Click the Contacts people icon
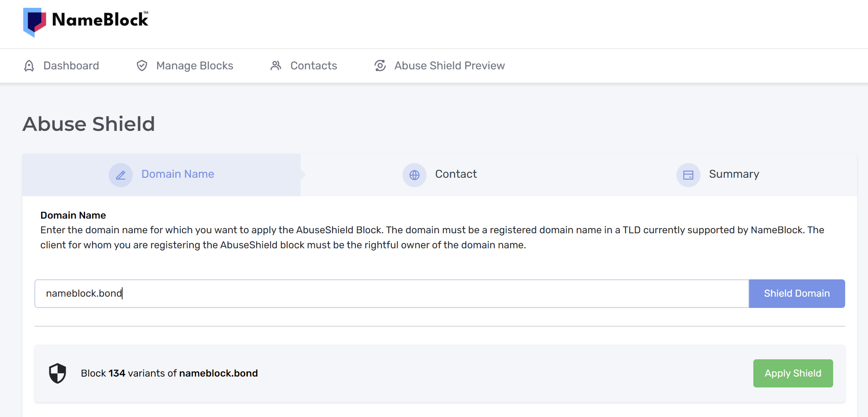Image resolution: width=868 pixels, height=417 pixels. click(x=276, y=66)
